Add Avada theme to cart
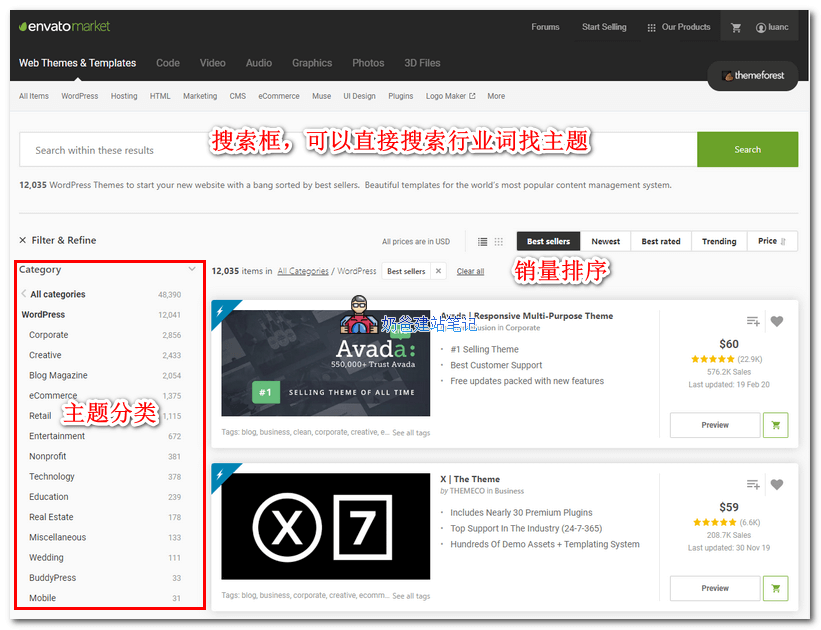Screen dimensions: 821x630 775,425
